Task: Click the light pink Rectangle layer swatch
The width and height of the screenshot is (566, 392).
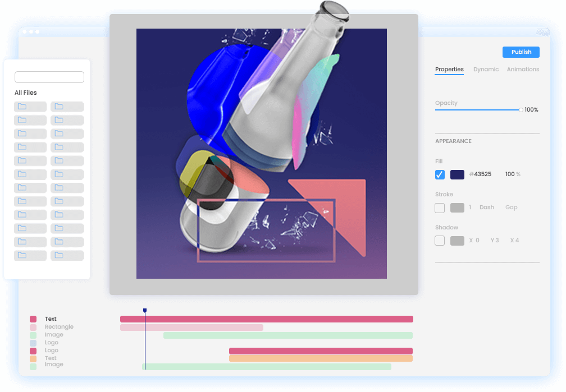Action: 33,328
